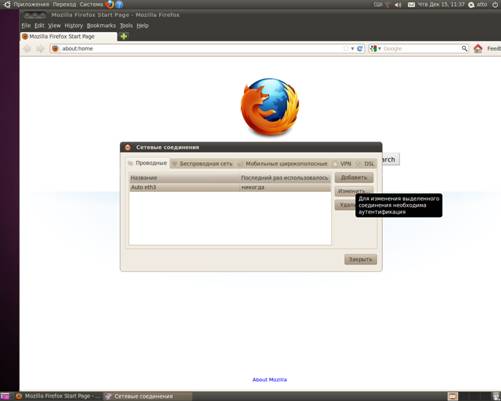This screenshot has width=501, height=401.
Task: Open the power session icon at the top right
Action: coord(495,5)
